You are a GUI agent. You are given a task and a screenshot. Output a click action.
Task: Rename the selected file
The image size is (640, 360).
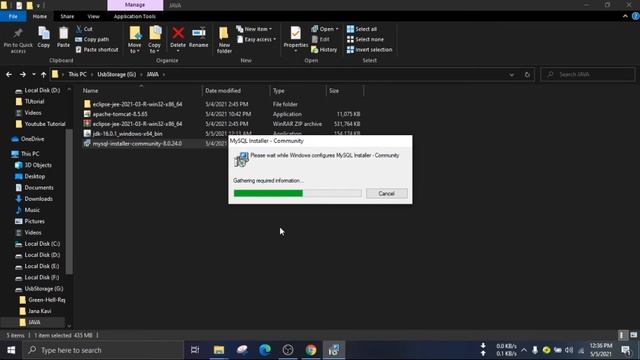pos(198,37)
